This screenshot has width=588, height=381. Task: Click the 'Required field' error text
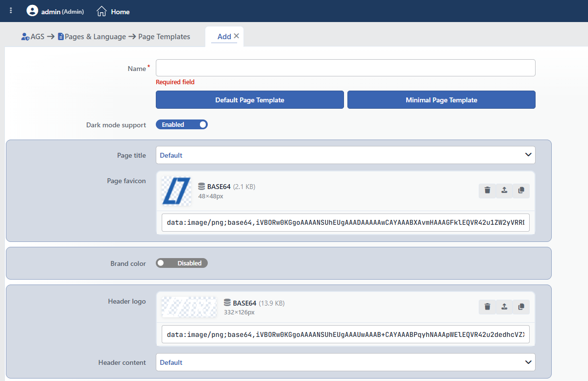[x=175, y=82]
